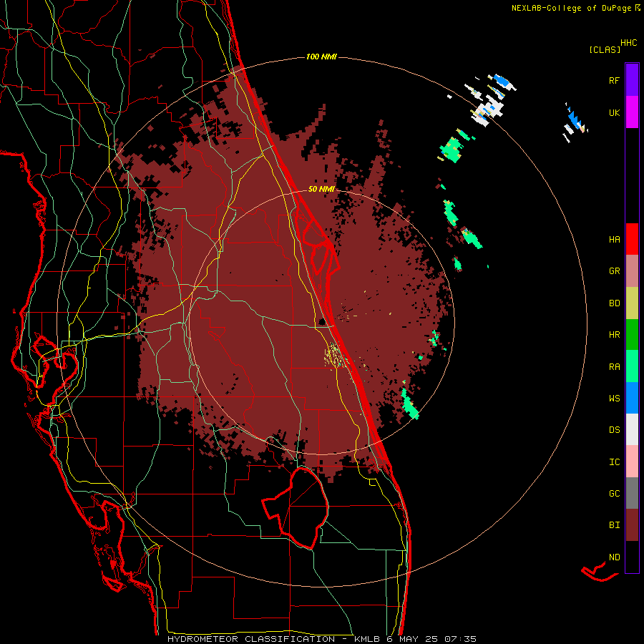Click the BI brown legend swatch
This screenshot has width=644, height=644.
click(632, 525)
